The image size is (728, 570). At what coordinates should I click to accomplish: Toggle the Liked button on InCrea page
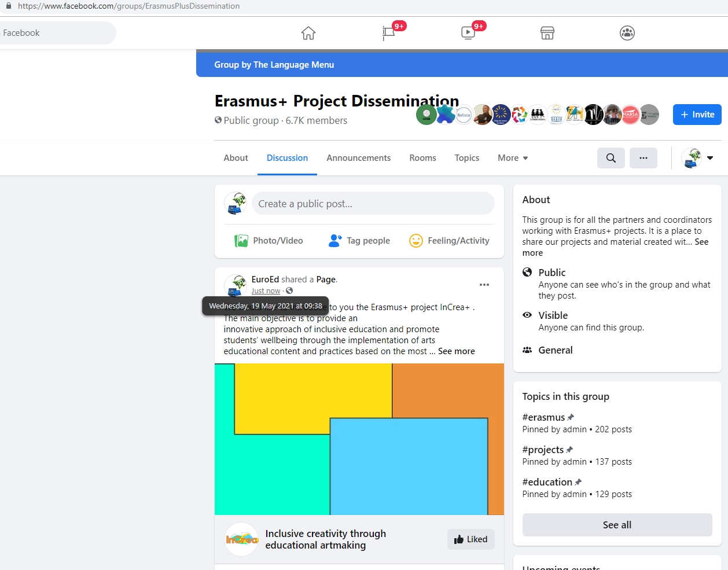(x=471, y=539)
